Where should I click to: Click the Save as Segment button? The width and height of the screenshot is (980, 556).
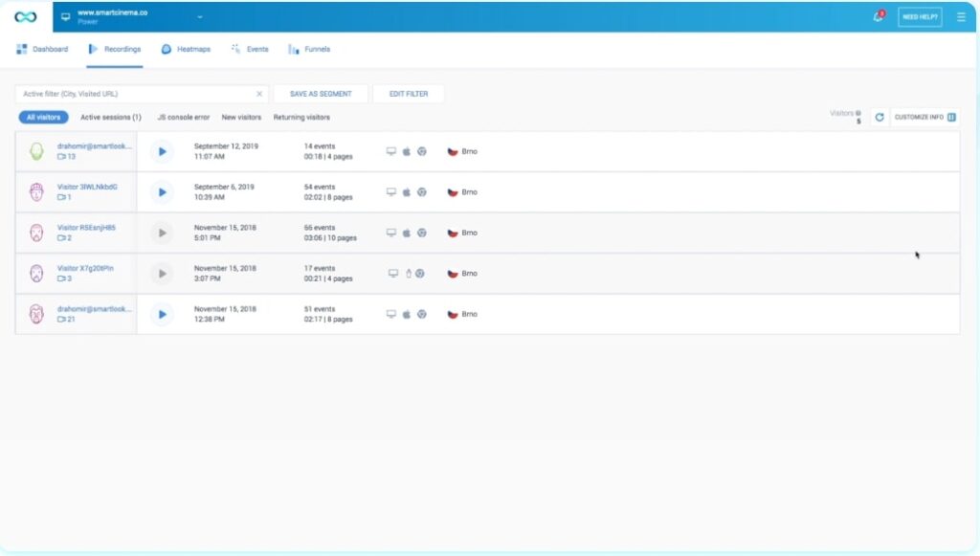(x=321, y=94)
